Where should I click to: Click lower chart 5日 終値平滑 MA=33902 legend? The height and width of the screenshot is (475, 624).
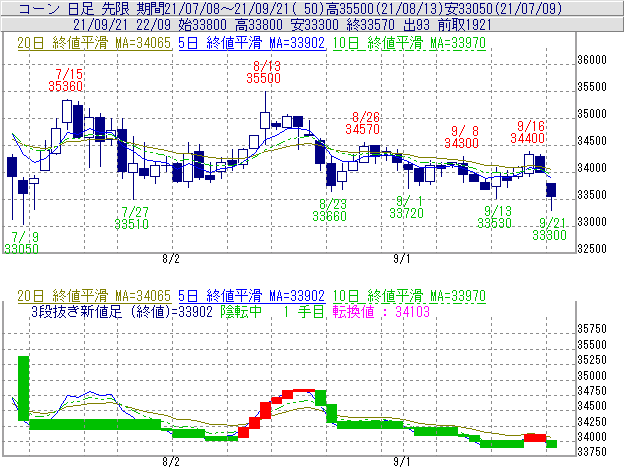(252, 296)
